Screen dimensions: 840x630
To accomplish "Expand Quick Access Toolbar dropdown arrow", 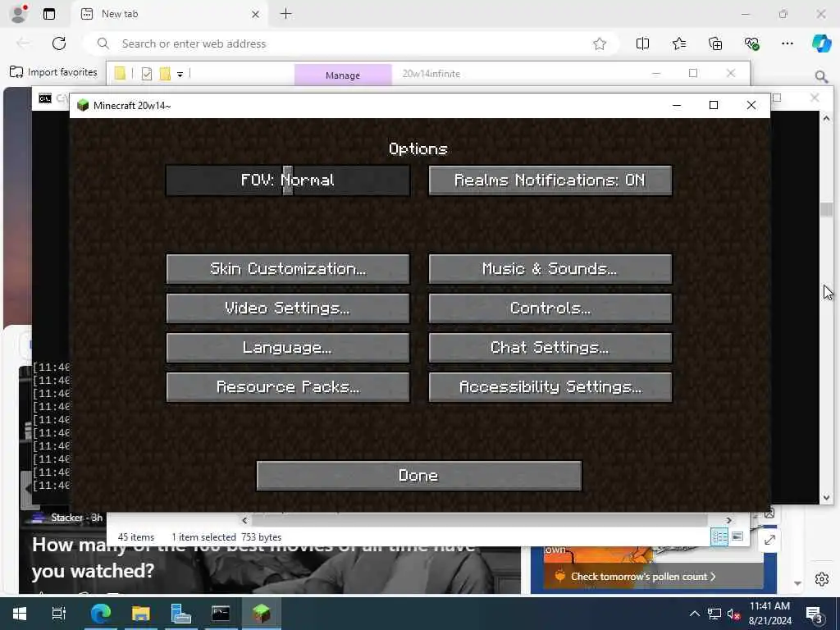I will click(180, 75).
